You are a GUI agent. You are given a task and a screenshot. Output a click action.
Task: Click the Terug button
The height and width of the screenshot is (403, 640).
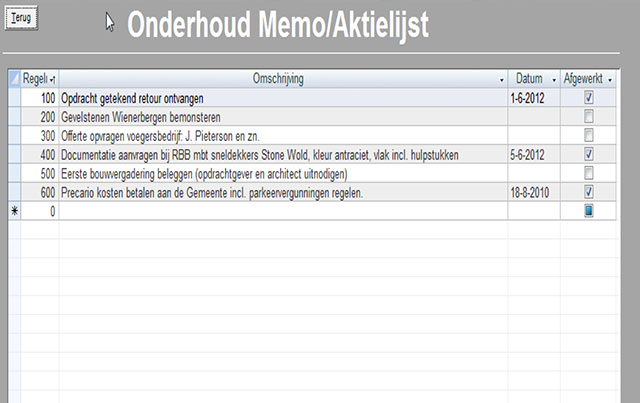click(21, 17)
